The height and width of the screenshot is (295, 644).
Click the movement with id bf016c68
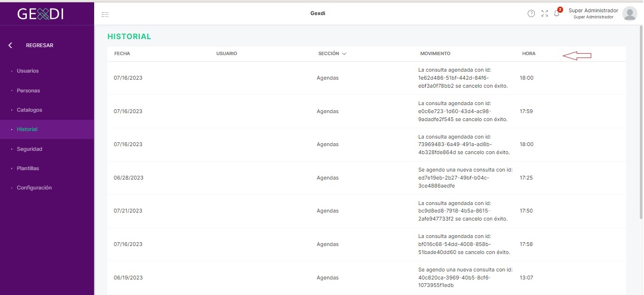(x=464, y=244)
